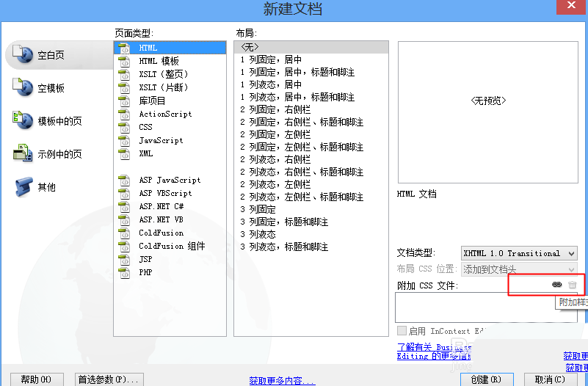Image resolution: width=588 pixels, height=386 pixels.
Task: Pick the '3 列液态, 标题和脚注' layout
Action: (284, 247)
